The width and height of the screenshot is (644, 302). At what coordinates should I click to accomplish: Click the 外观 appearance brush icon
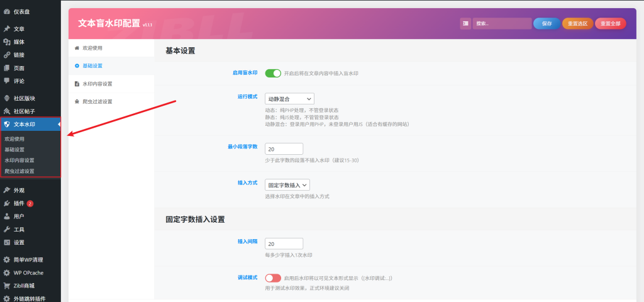pos(6,190)
